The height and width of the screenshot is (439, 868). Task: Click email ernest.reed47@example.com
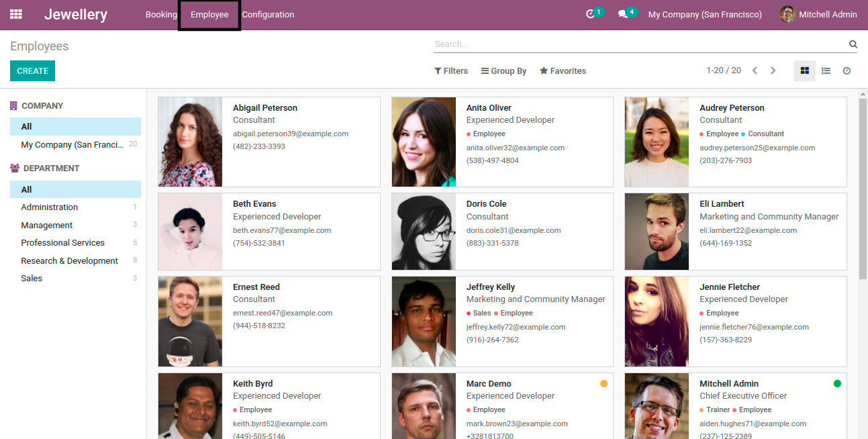coord(283,313)
